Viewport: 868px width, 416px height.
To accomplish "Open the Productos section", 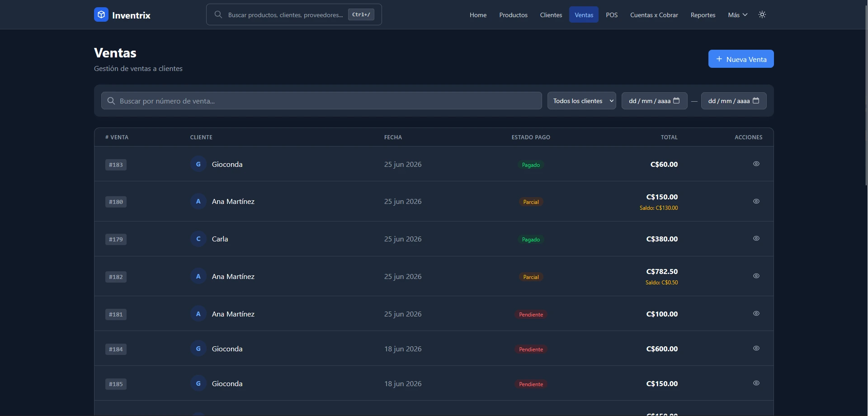I will point(513,15).
